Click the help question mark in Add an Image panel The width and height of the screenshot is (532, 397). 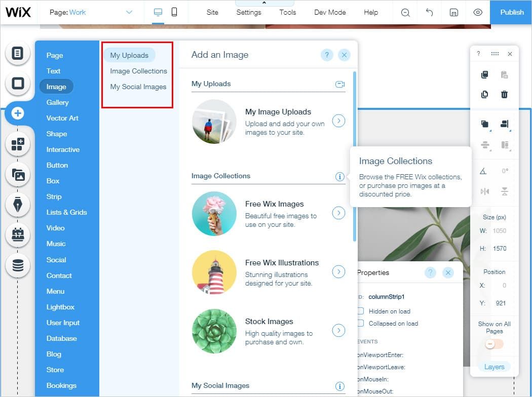pos(327,55)
